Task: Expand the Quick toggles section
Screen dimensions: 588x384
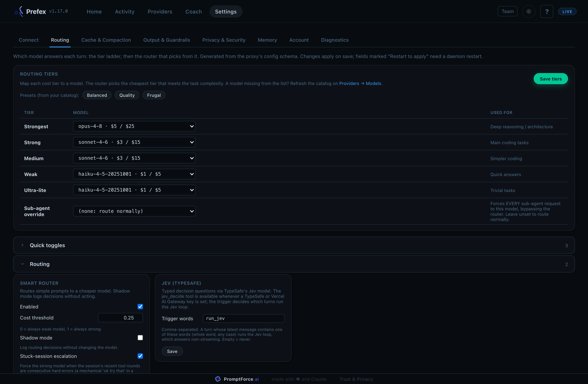Action: [294, 245]
